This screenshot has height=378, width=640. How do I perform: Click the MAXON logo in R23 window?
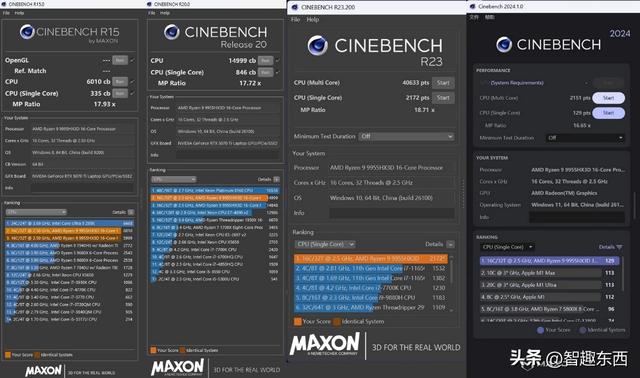[x=325, y=344]
